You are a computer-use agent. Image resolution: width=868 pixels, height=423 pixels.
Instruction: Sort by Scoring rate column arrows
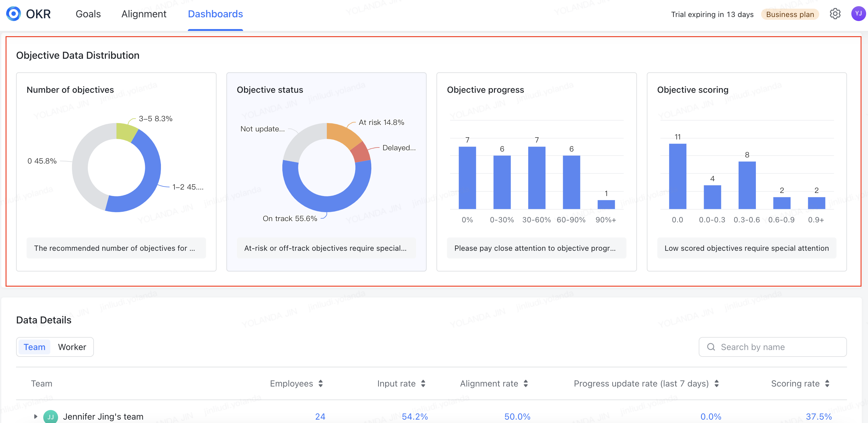(x=827, y=383)
